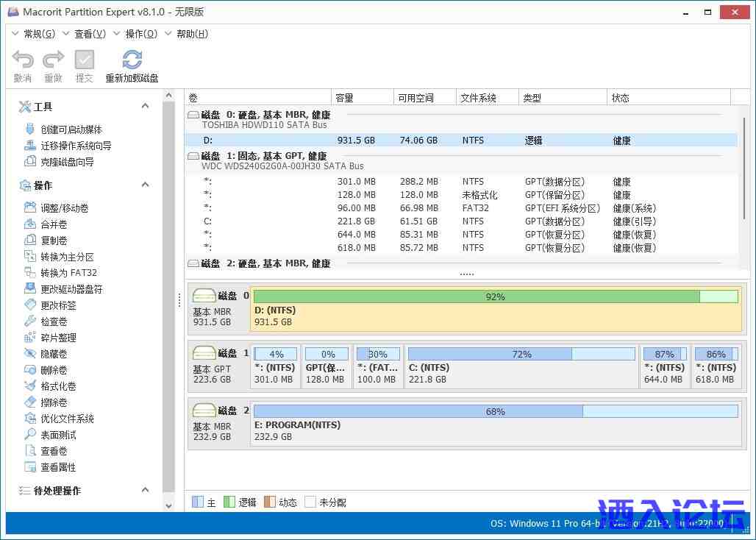The height and width of the screenshot is (540, 756).
Task: Select the 擦除卷 wipe volume icon
Action: 30,402
